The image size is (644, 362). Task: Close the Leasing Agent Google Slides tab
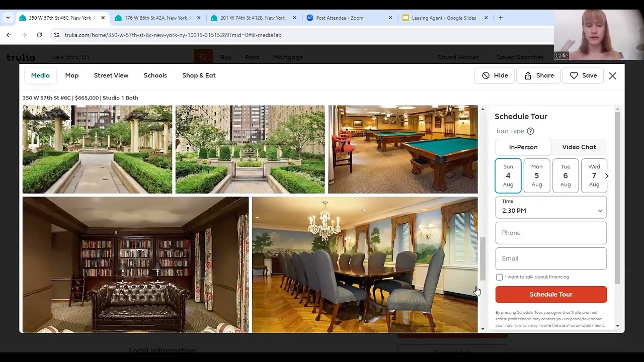[486, 18]
